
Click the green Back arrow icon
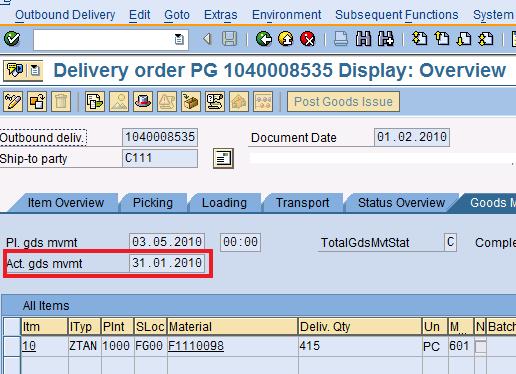click(264, 39)
